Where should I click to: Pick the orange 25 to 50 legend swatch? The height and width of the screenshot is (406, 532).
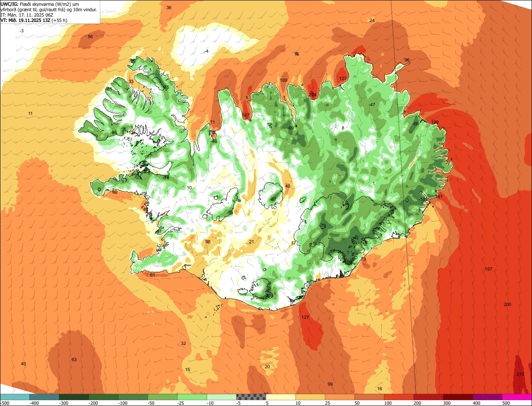click(x=340, y=397)
